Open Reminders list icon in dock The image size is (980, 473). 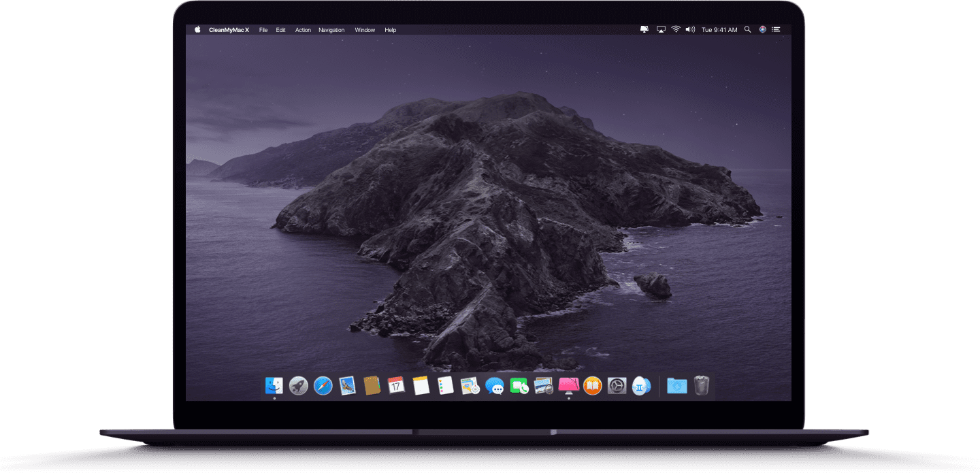[446, 386]
